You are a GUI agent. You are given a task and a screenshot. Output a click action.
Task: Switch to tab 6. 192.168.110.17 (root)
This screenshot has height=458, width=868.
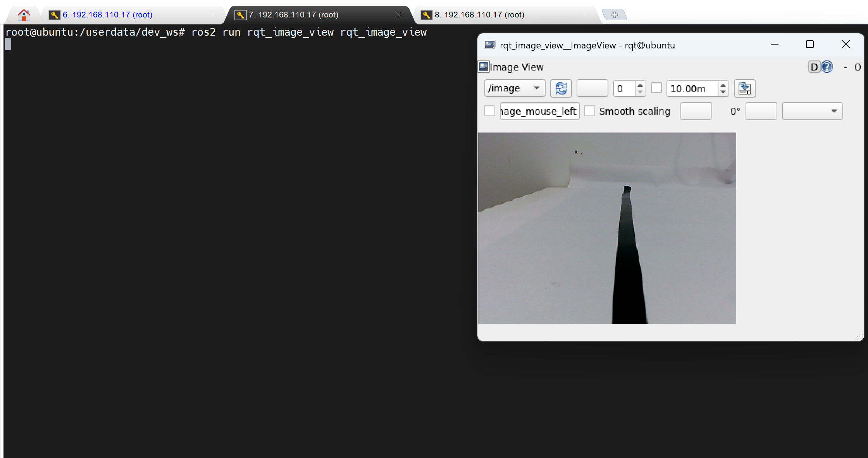tap(107, 15)
